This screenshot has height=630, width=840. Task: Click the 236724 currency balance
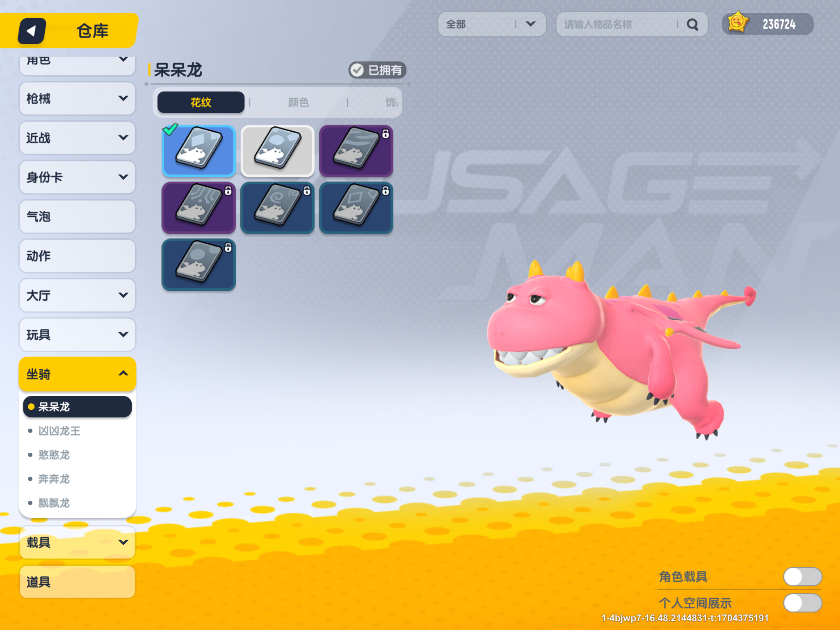point(779,25)
